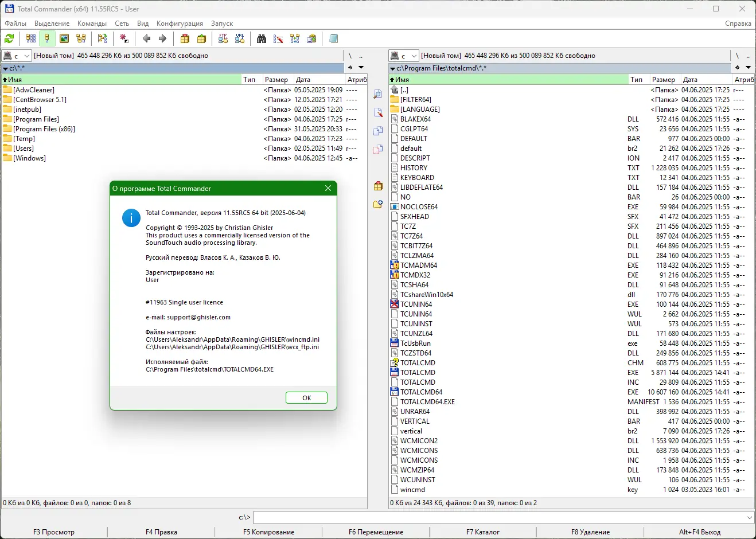Image resolution: width=756 pixels, height=539 pixels.
Task: Click the help icon beside TOTALCMD CHM file
Action: [x=395, y=363]
